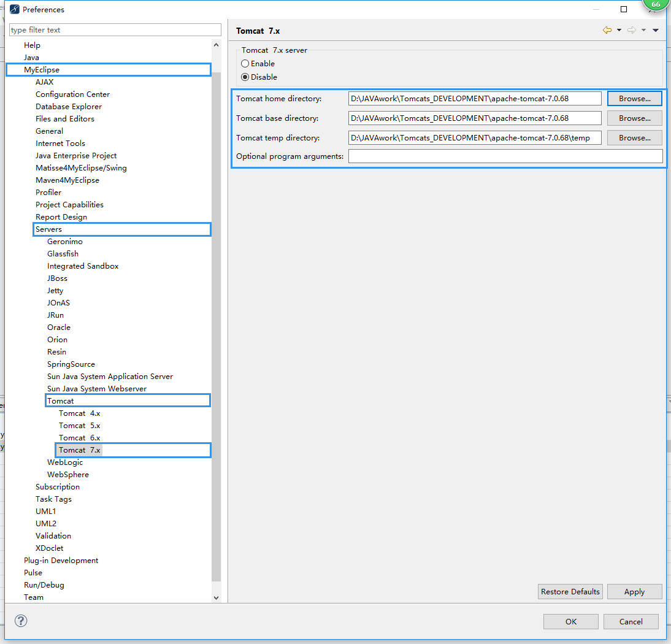671x644 pixels.
Task: Click the back navigation arrow icon
Action: (x=607, y=30)
